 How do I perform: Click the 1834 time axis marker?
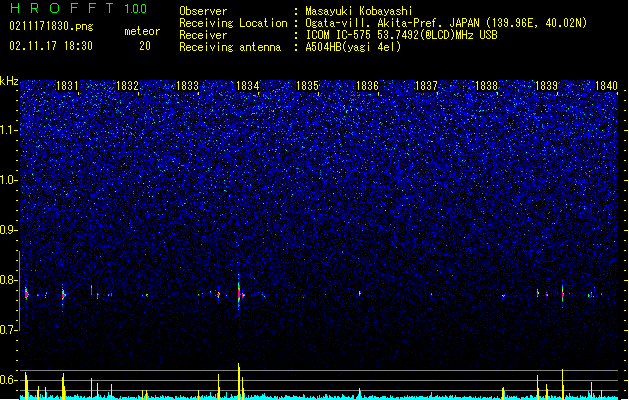point(248,85)
